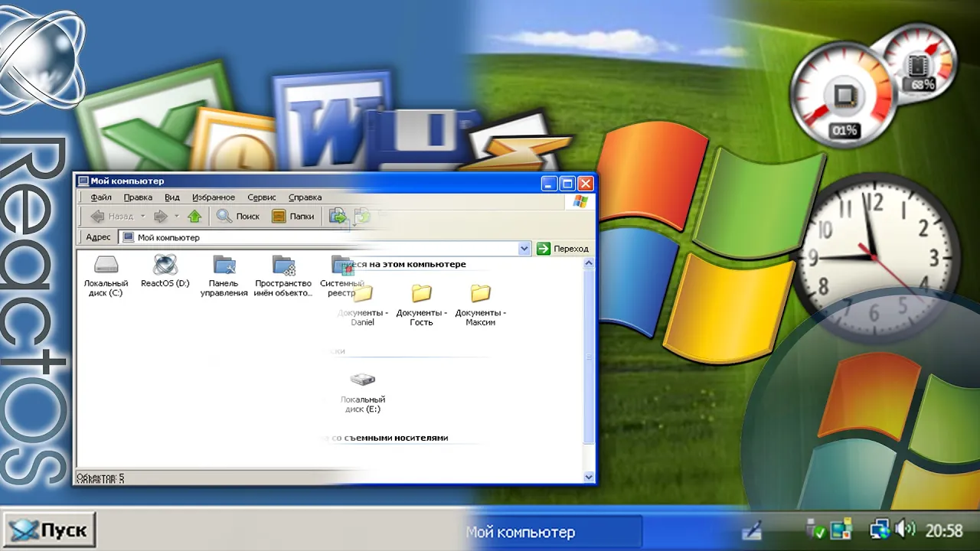Click scrollbar down arrow in file pane

589,477
